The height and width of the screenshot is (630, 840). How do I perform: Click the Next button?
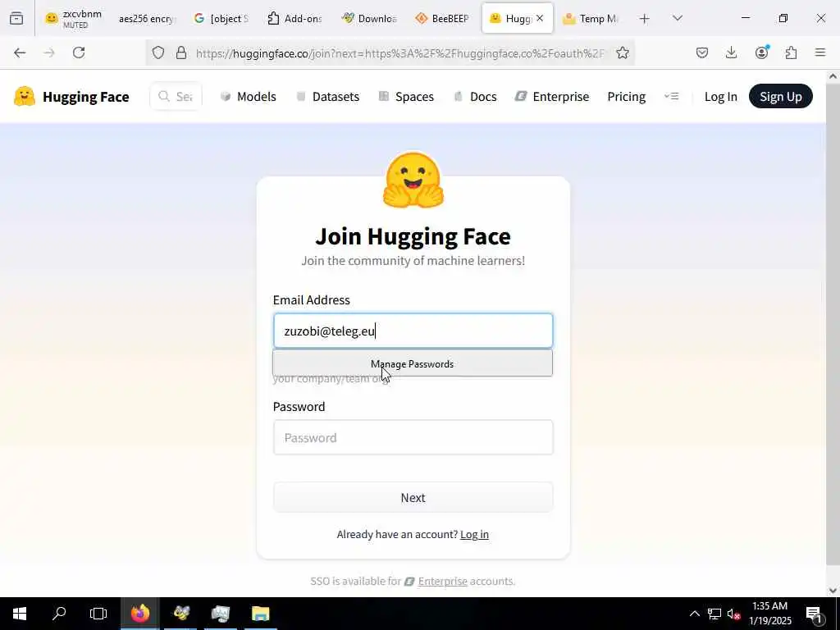point(413,497)
